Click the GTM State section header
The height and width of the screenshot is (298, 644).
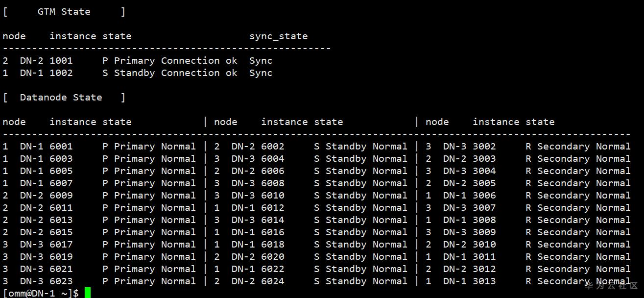[x=64, y=12]
